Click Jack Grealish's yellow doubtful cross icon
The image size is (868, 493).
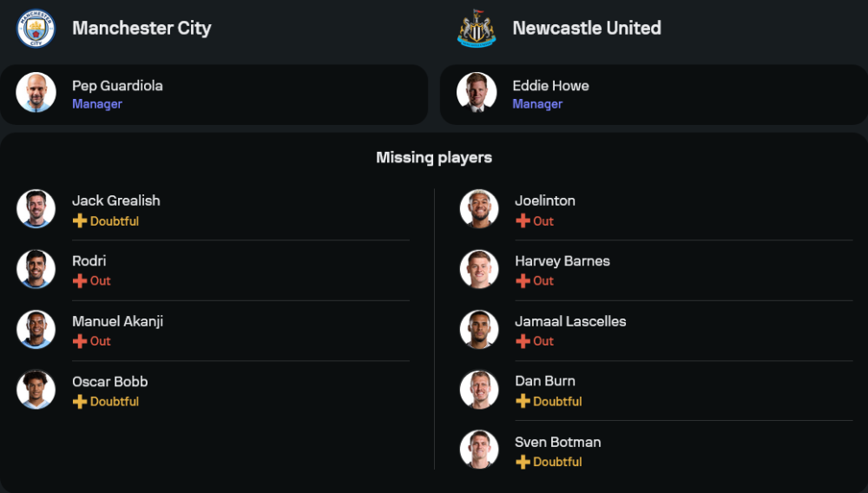[x=80, y=221]
